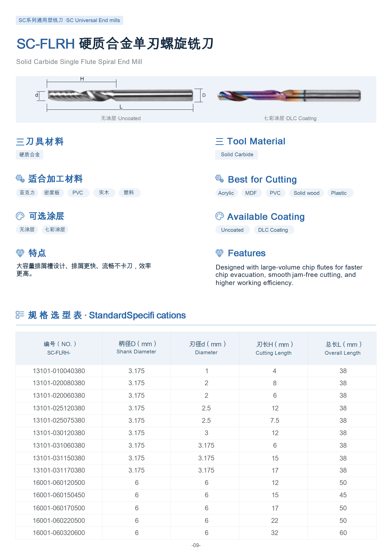The height and width of the screenshot is (555, 392).
Task: Select part number 16001-060120500
Action: click(x=59, y=483)
